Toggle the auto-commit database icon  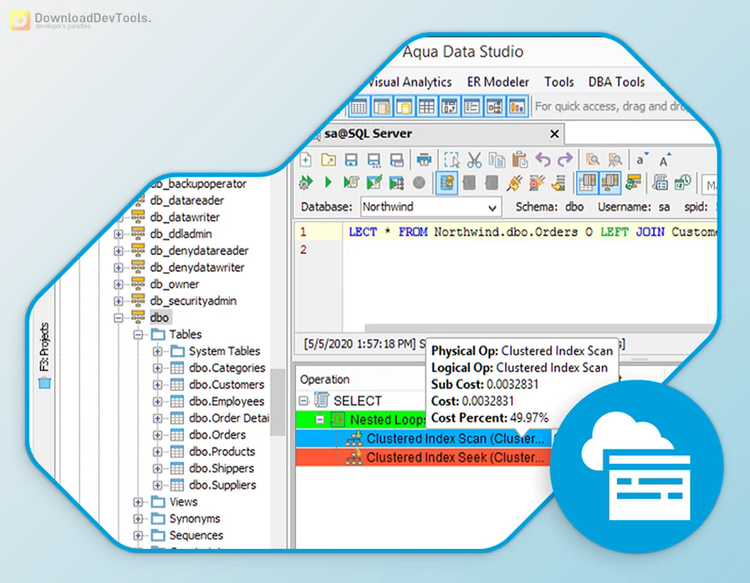point(447,183)
